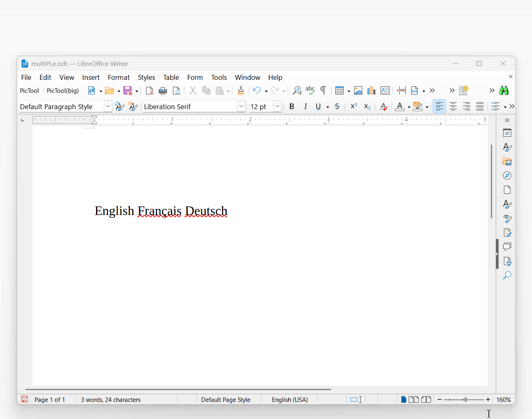The height and width of the screenshot is (419, 532).
Task: Toggle Superscript formatting
Action: click(354, 106)
